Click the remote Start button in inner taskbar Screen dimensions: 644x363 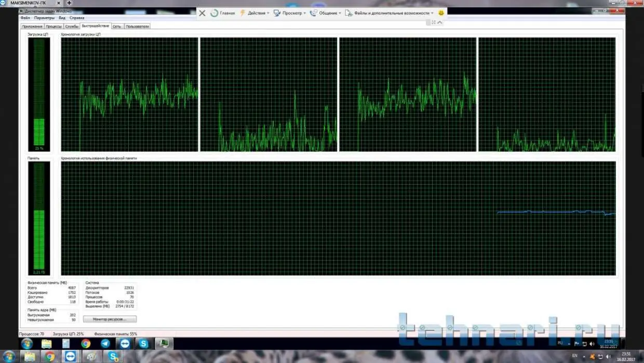pos(26,343)
